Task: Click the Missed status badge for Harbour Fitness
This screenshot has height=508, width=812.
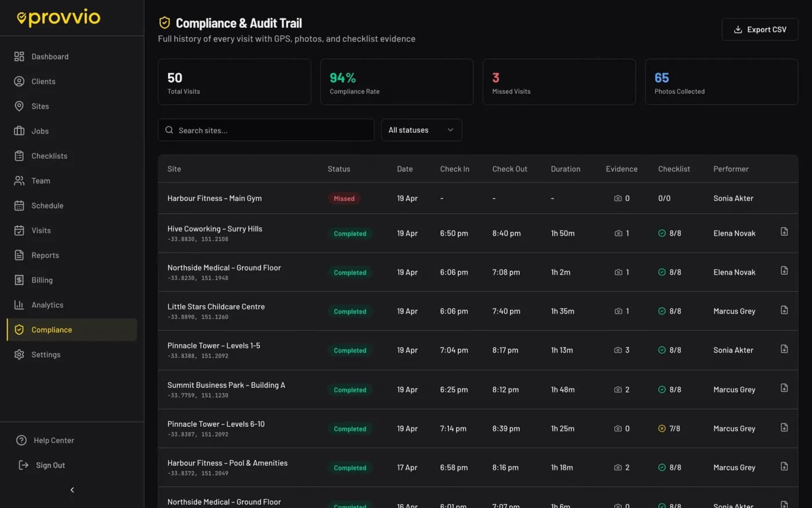Action: point(344,199)
